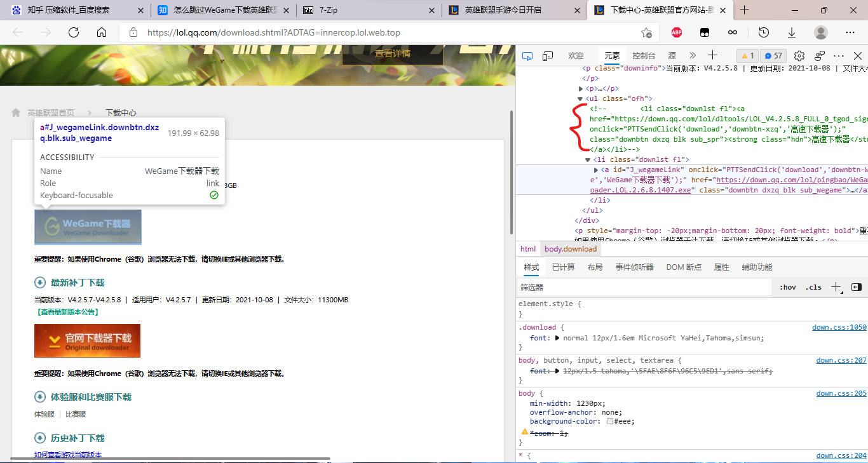Close the 7-Zip browser tab
This screenshot has width=868, height=463.
pyautogui.click(x=431, y=10)
